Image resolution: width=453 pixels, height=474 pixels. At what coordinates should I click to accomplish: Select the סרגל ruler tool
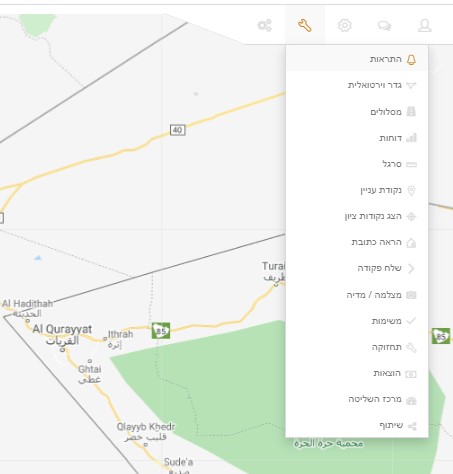click(357, 164)
